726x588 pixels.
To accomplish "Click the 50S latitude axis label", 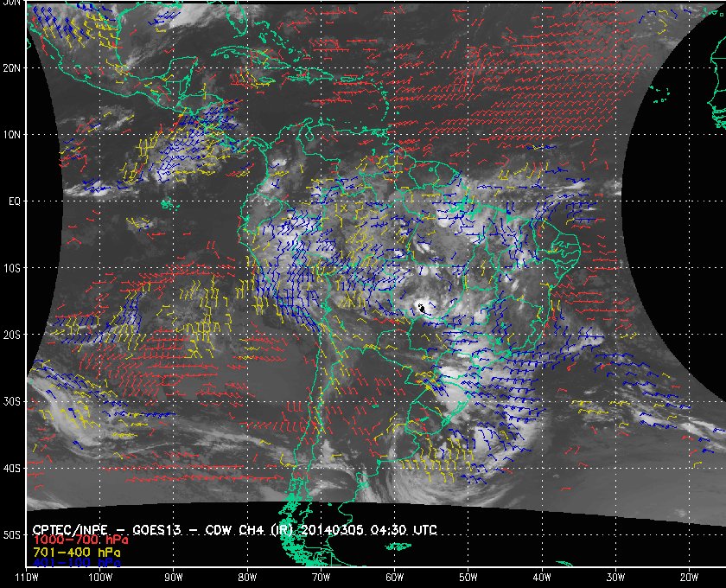I will (11, 535).
